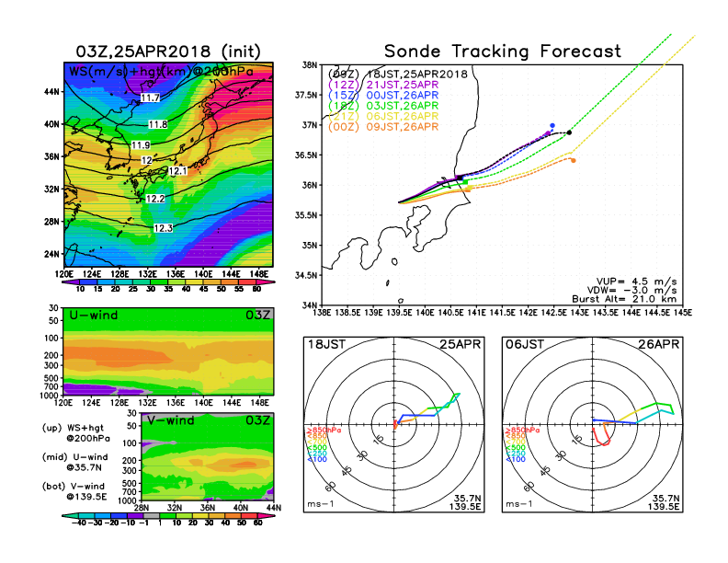This screenshot has width=728, height=563.
Task: Click the black square burst marker on the track
Action: pyautogui.click(x=460, y=178)
